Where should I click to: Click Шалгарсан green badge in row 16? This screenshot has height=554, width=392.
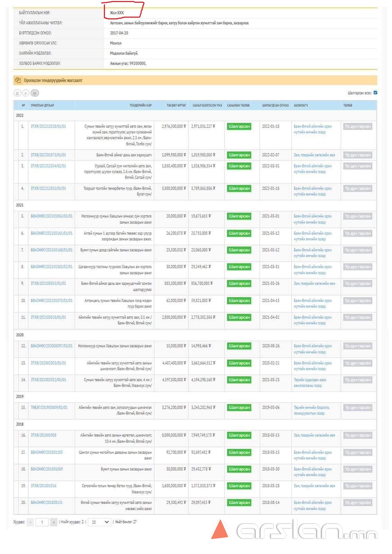(x=239, y=435)
